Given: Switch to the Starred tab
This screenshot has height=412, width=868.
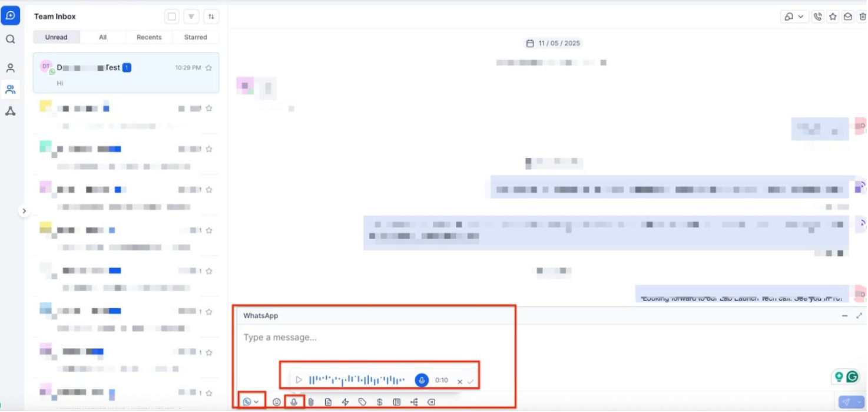Looking at the screenshot, I should click(x=195, y=37).
